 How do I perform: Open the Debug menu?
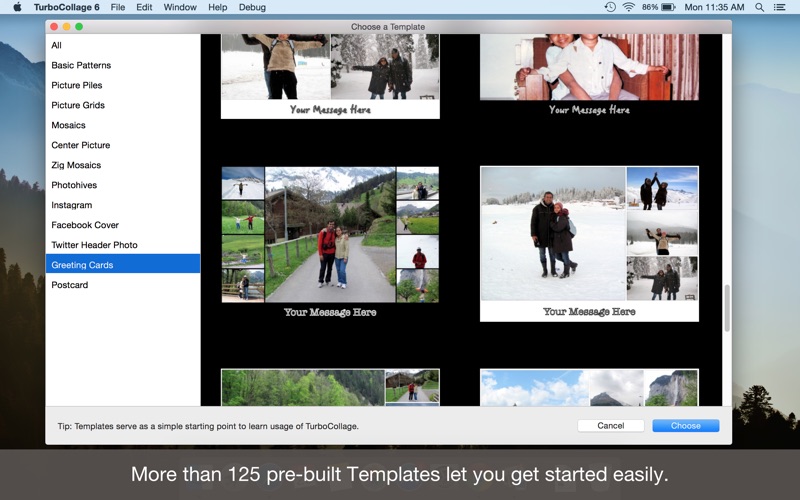tap(252, 7)
